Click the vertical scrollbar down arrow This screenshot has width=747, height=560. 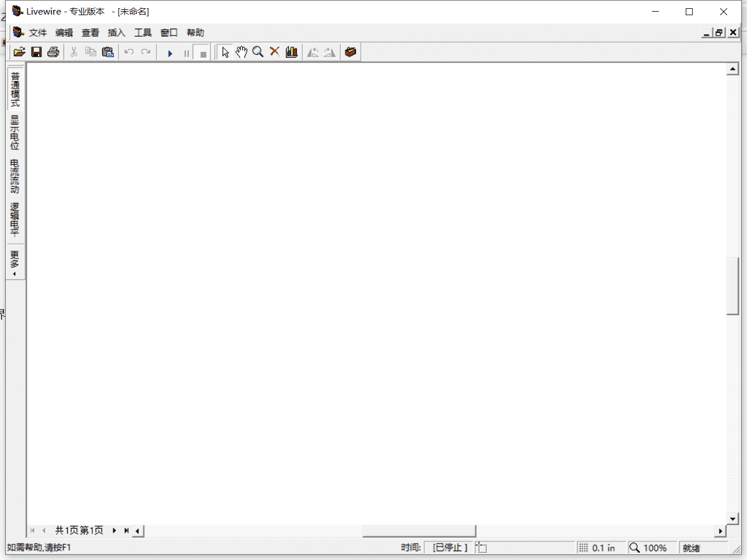(x=733, y=519)
